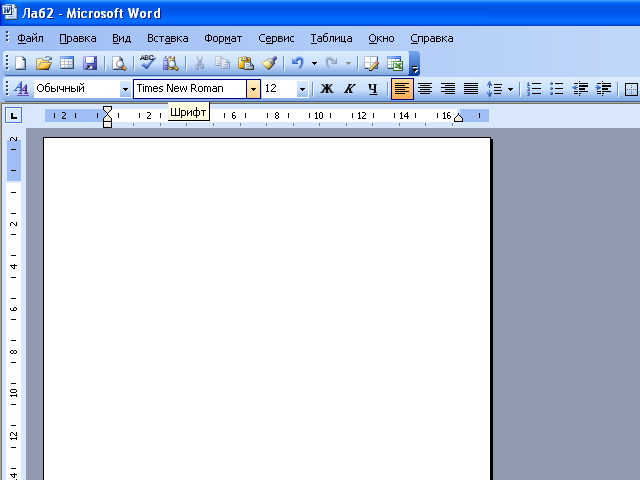Open the Tables and Borders pencil icon

click(x=371, y=63)
